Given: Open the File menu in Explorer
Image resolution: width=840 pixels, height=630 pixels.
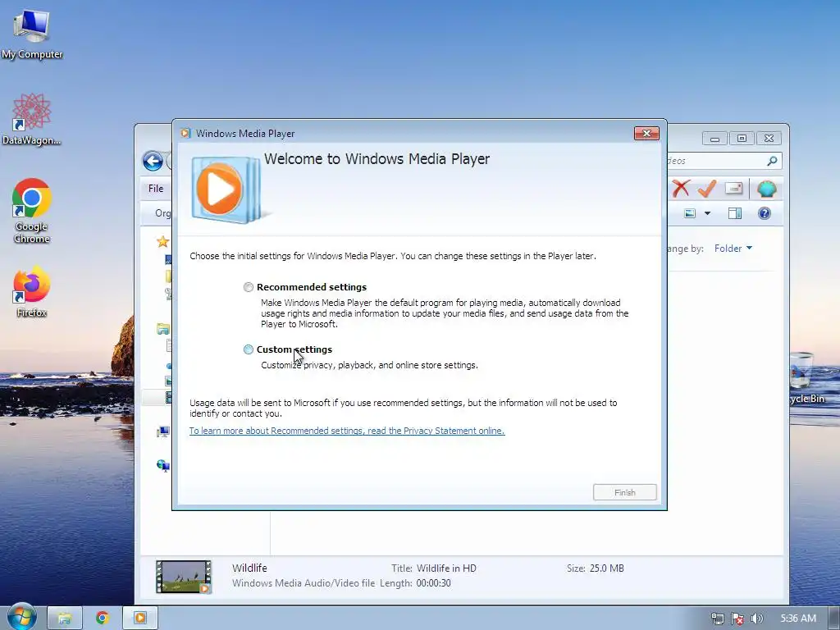Looking at the screenshot, I should point(156,189).
